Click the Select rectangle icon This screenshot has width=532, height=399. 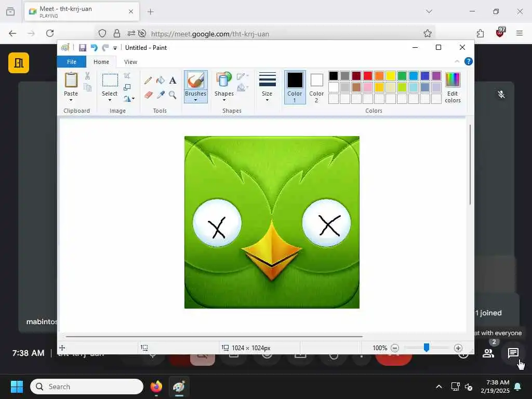[x=110, y=81]
